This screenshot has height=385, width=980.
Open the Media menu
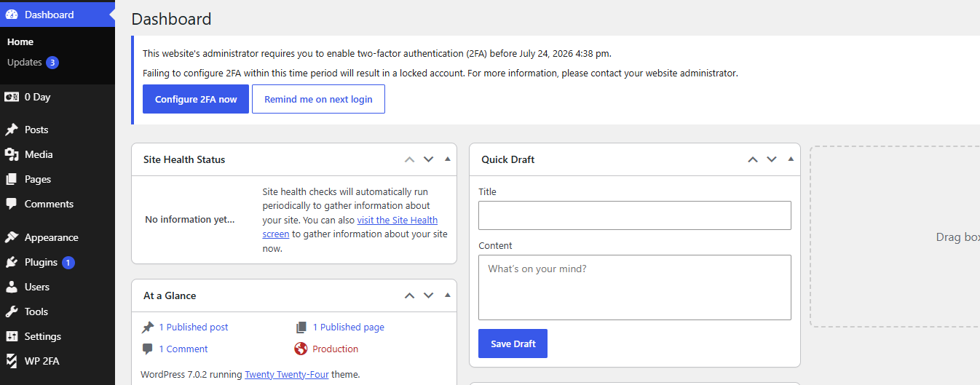[x=58, y=154]
